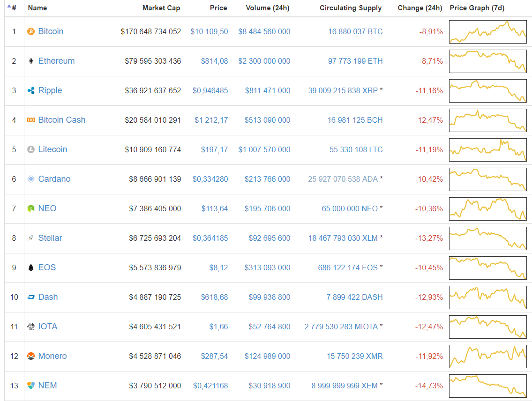Screen dimensions: 532x401
Task: Click Dash price $618,68
Action: pos(214,297)
